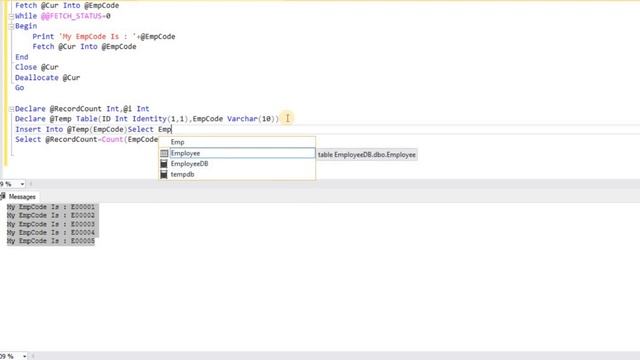Viewport: 640px width, 360px height.
Task: Place cursor in Insert Into @Temp line
Action: point(93,129)
